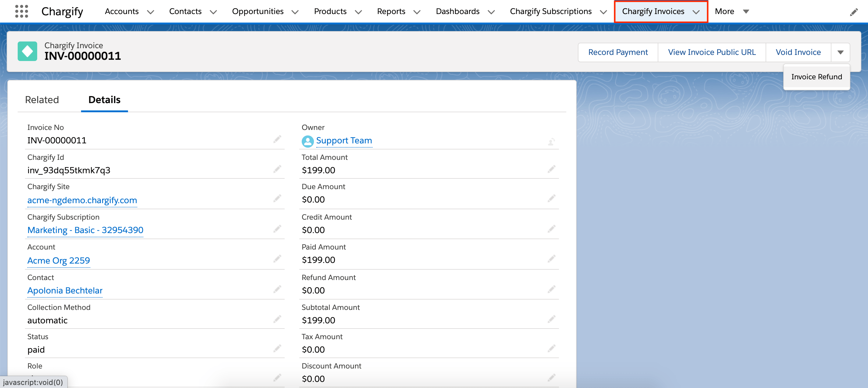Click the Record Payment button
The width and height of the screenshot is (868, 388).
(618, 52)
